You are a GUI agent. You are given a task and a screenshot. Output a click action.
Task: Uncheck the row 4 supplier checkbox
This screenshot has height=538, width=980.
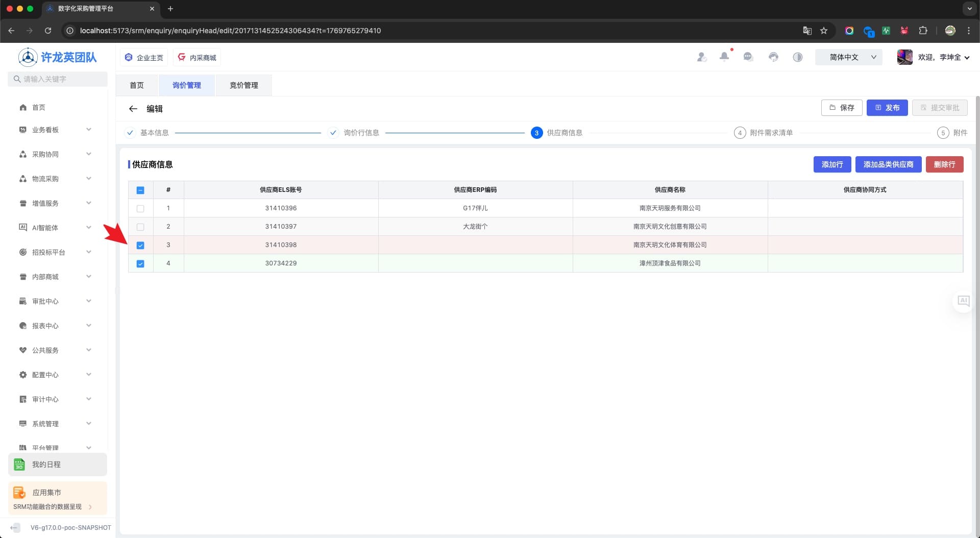(140, 264)
